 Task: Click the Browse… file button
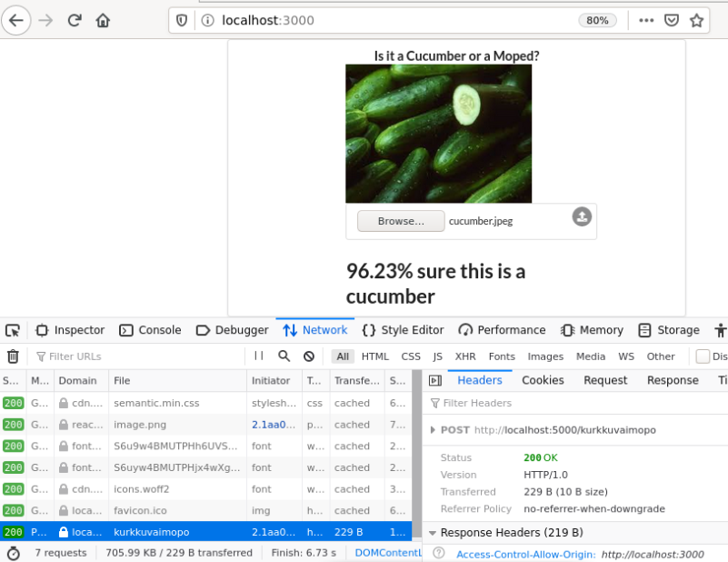tap(401, 221)
